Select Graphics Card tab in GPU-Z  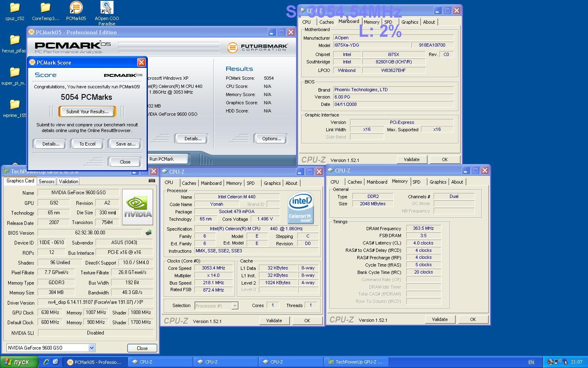click(20, 181)
